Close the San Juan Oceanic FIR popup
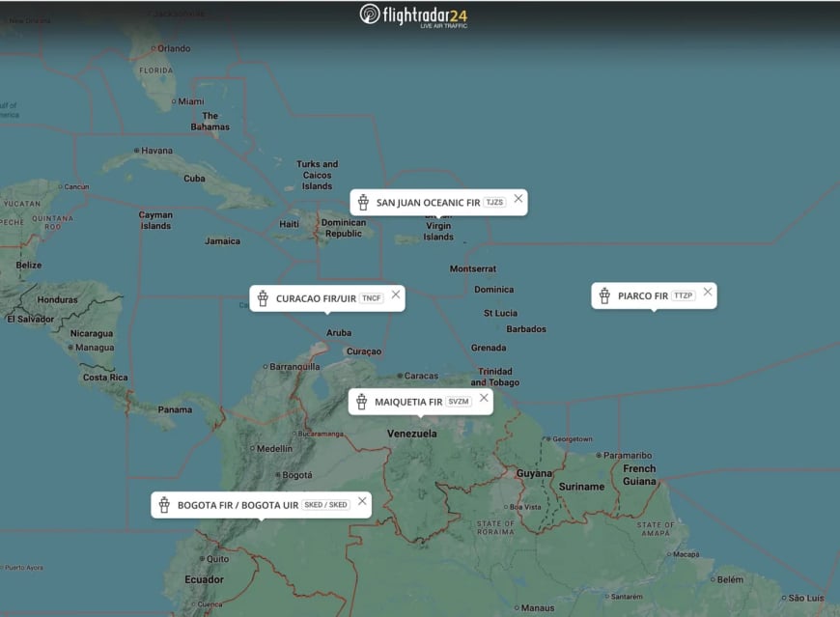Screen dimensions: 840x617 (518, 199)
